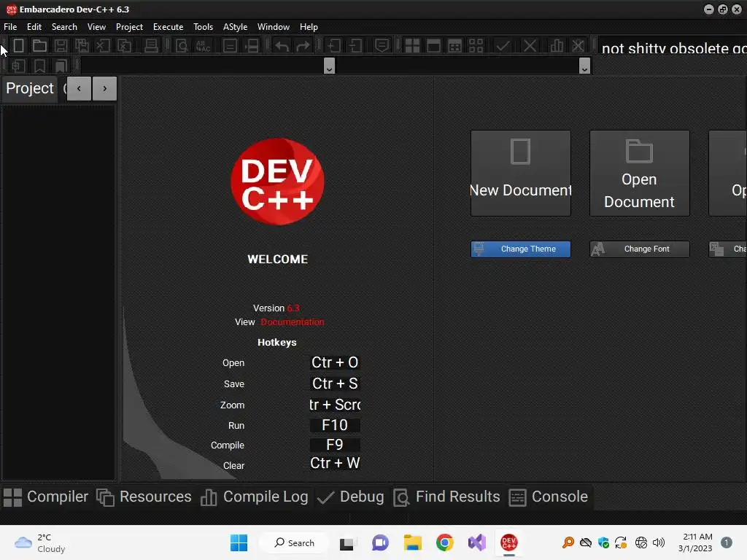Image resolution: width=747 pixels, height=560 pixels.
Task: Open the View menu
Action: (x=96, y=27)
